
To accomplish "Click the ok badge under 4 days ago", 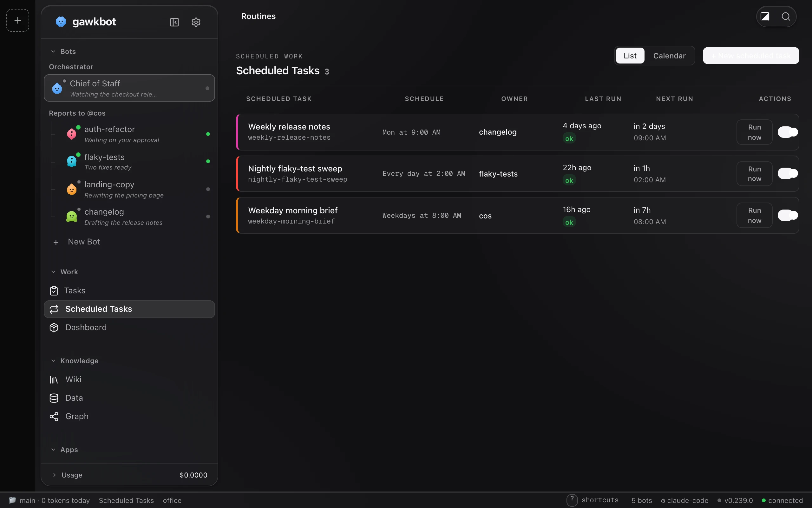I will [x=569, y=138].
